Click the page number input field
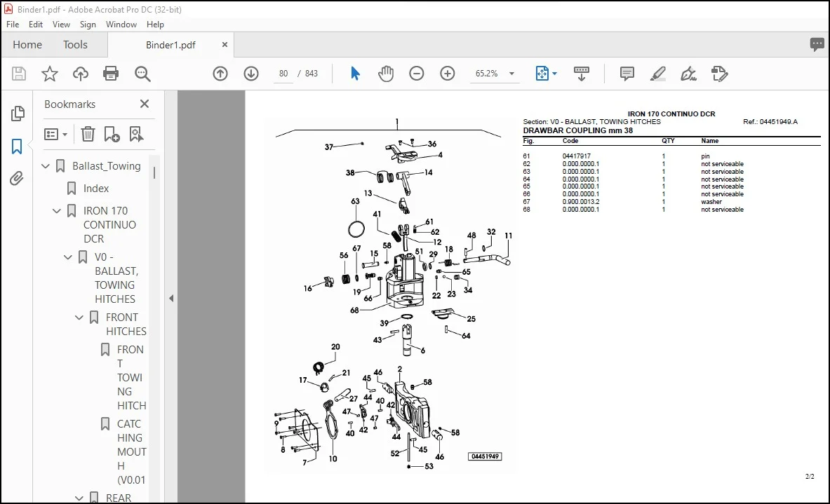This screenshot has width=830, height=504. pyautogui.click(x=283, y=74)
